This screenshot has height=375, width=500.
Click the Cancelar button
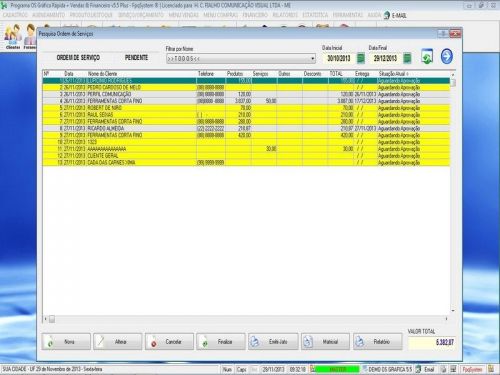[x=169, y=342]
